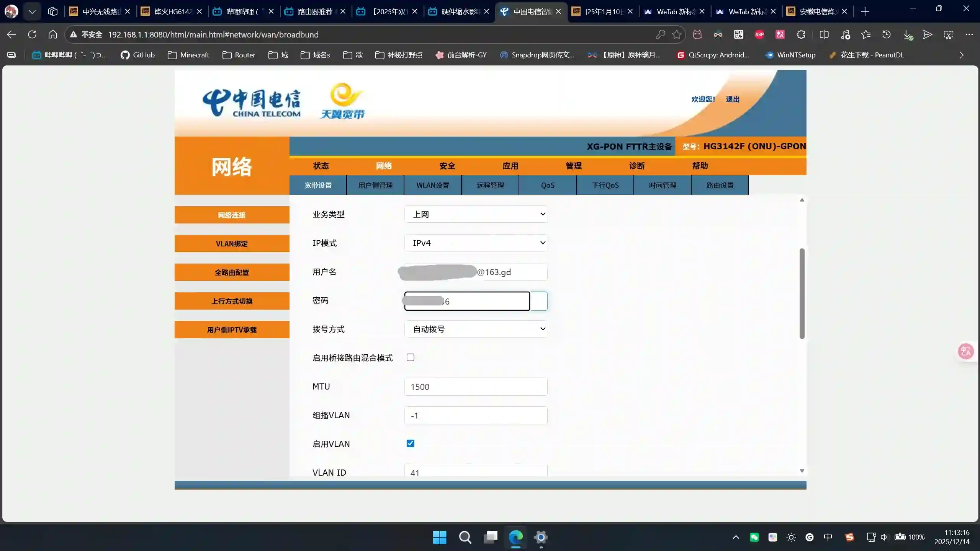The width and height of the screenshot is (980, 551).
Task: Open the browser extensions puzzle menu
Action: tap(801, 34)
